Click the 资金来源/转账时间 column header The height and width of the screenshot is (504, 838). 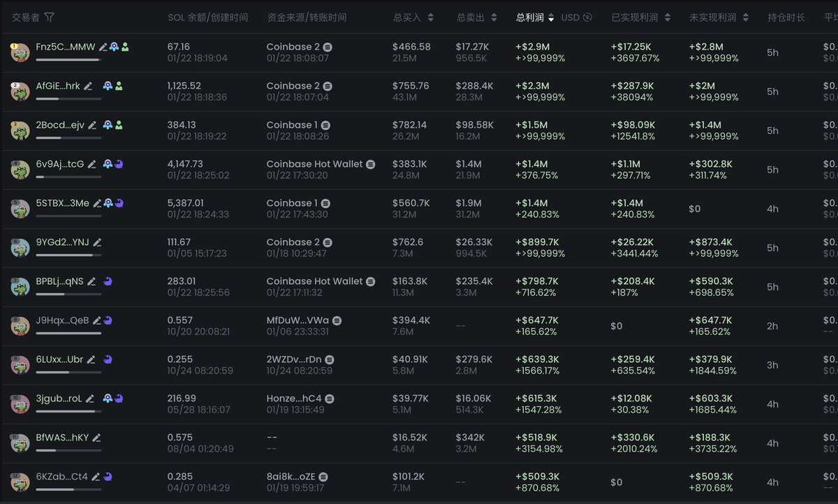pos(307,17)
